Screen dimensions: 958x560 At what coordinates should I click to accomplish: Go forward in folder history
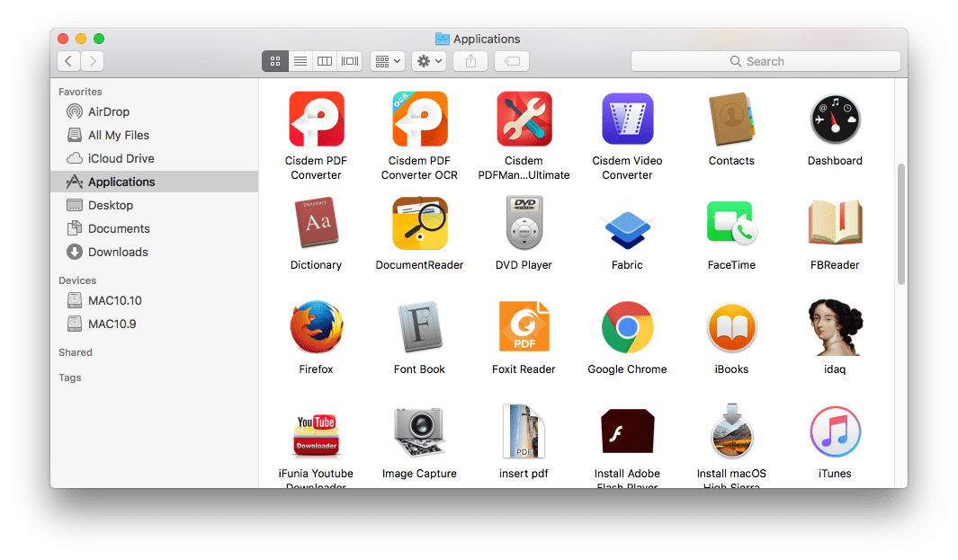pos(93,61)
